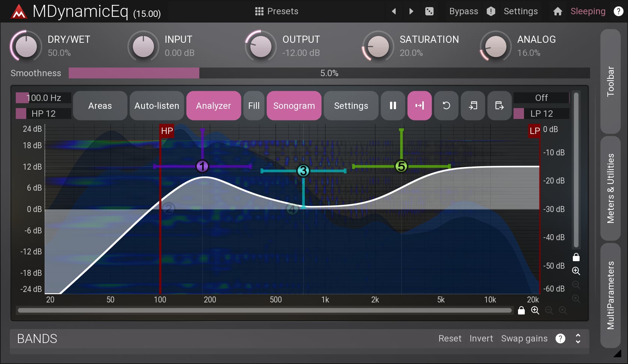Image resolution: width=628 pixels, height=364 pixels.
Task: Click the Smoothness slider bar
Action: point(329,73)
